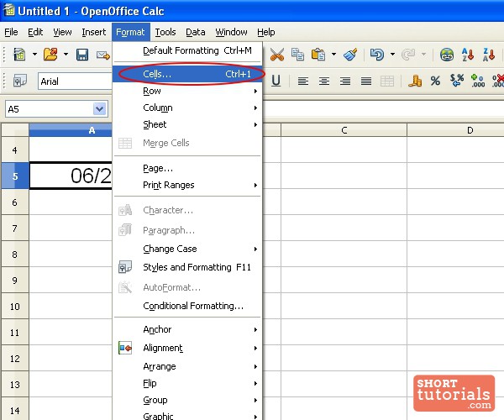Click the Undo arrow icon
Image resolution: width=504 pixels, height=420 pixels.
[376, 55]
